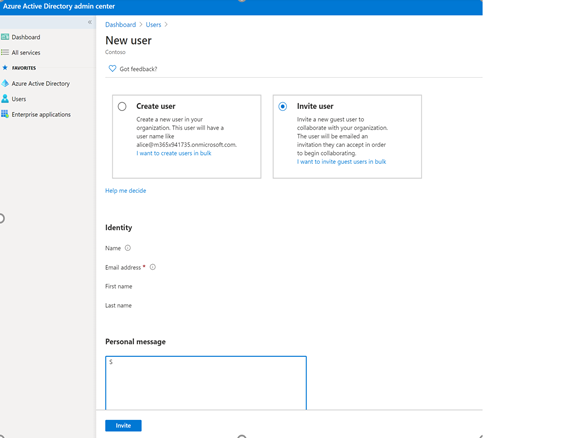This screenshot has height=438, width=565.
Task: Click the feedback heart icon
Action: tap(112, 68)
